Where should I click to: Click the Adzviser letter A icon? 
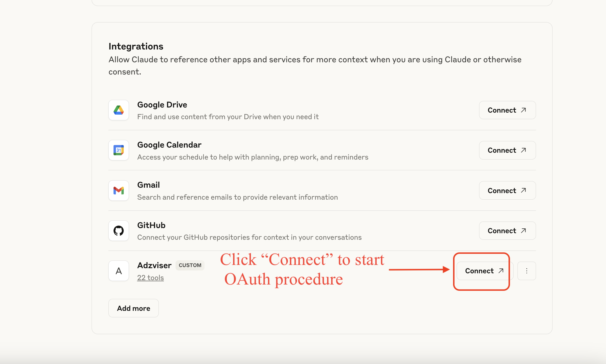point(118,270)
